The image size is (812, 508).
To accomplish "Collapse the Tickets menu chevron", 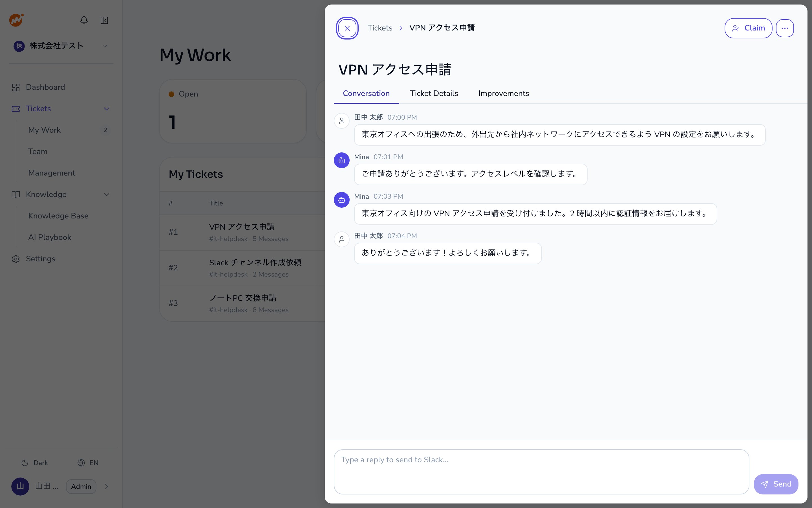I will (107, 109).
